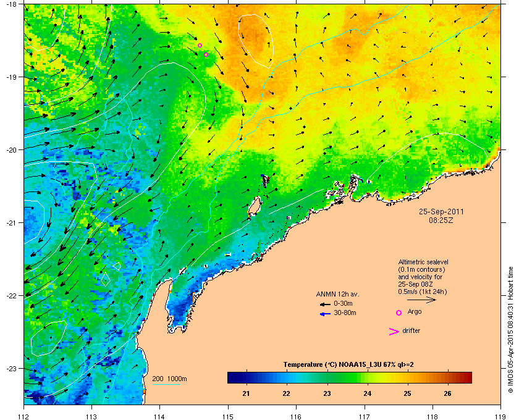Click the '0.5m/s (1kt 24h)' text

point(423,292)
